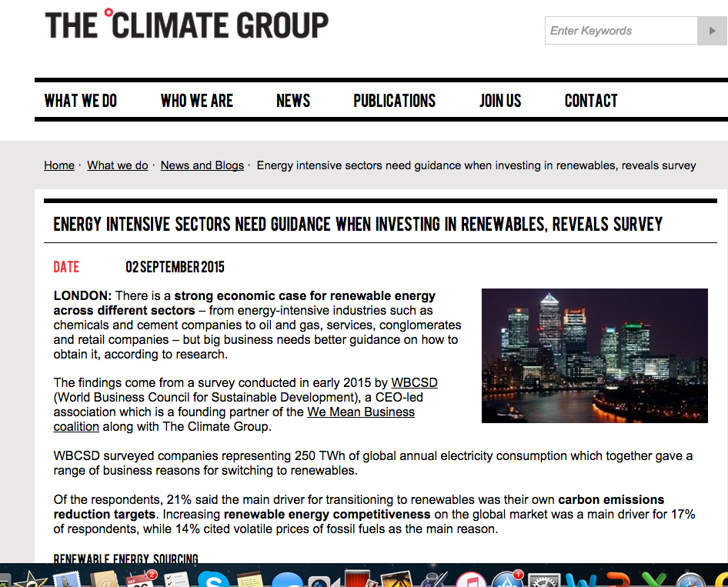The image size is (728, 587).
Task: Launch Safari from the dock
Action: click(693, 579)
